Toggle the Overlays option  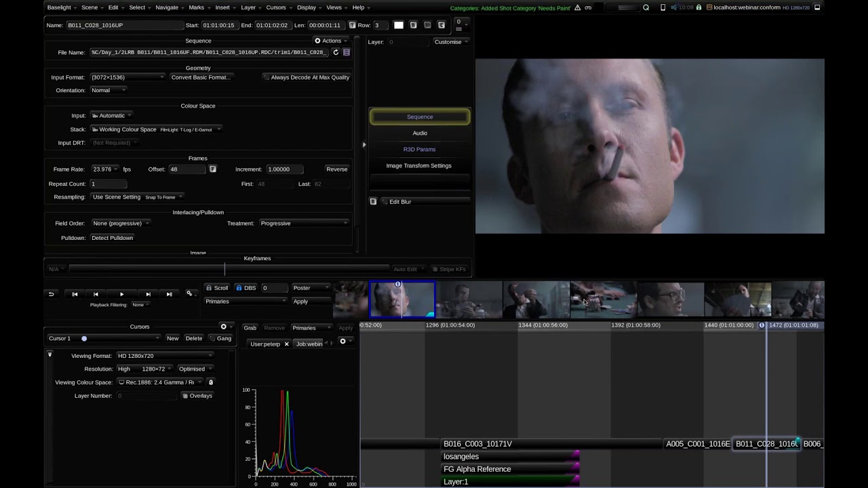pos(197,396)
